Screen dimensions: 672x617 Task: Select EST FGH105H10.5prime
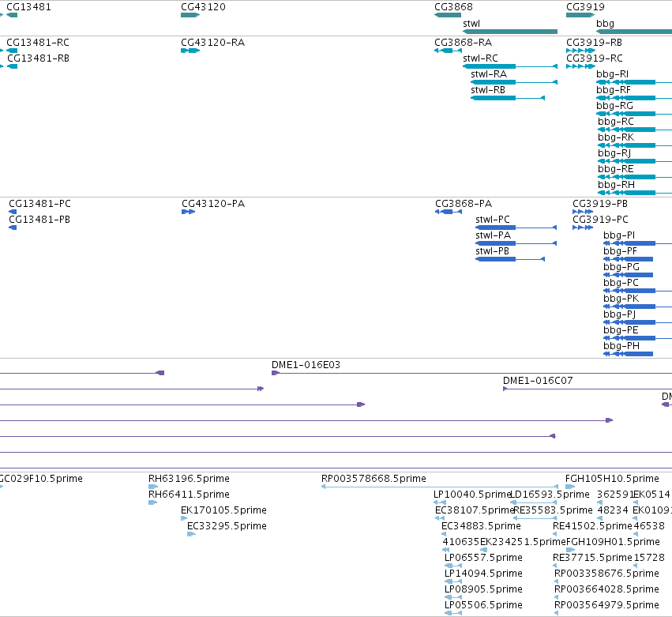(570, 487)
